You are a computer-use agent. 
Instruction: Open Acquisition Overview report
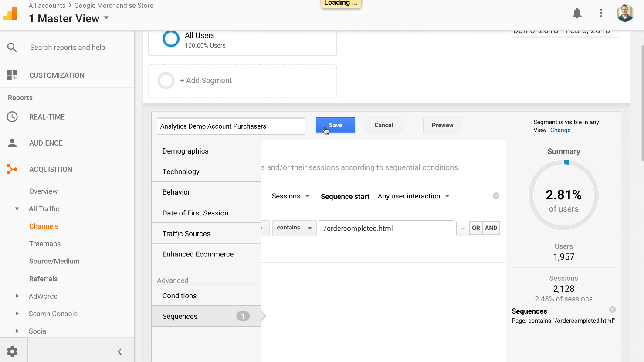click(43, 191)
